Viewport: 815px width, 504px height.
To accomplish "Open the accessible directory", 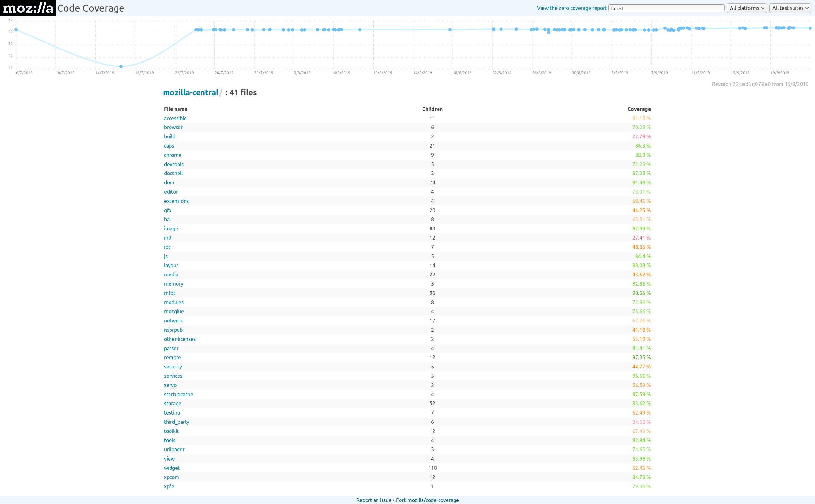I will point(175,118).
